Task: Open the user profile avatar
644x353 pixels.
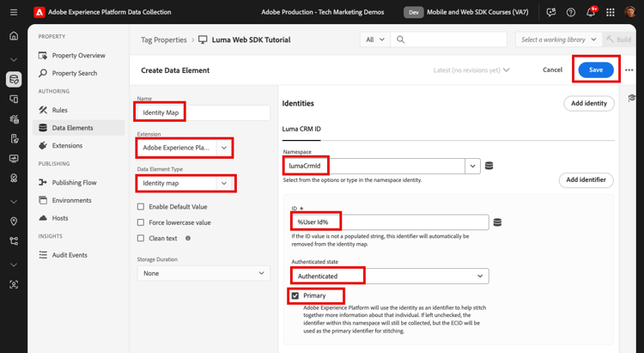Action: [630, 12]
